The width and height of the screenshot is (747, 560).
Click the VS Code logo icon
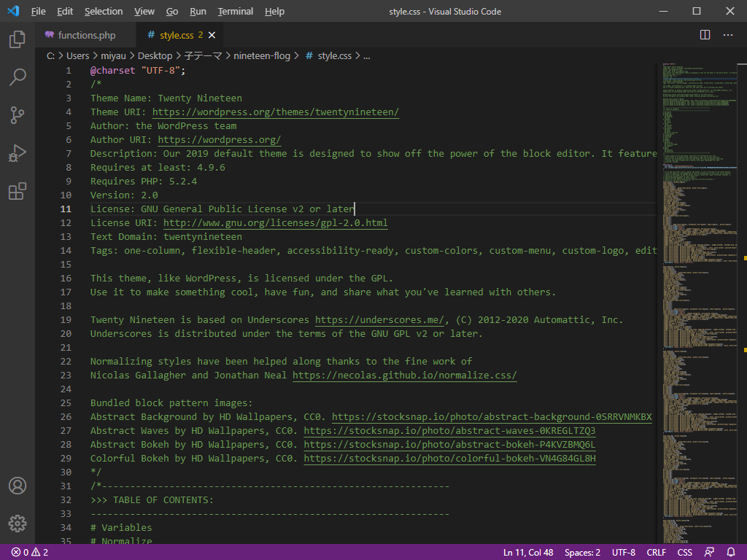tap(13, 11)
